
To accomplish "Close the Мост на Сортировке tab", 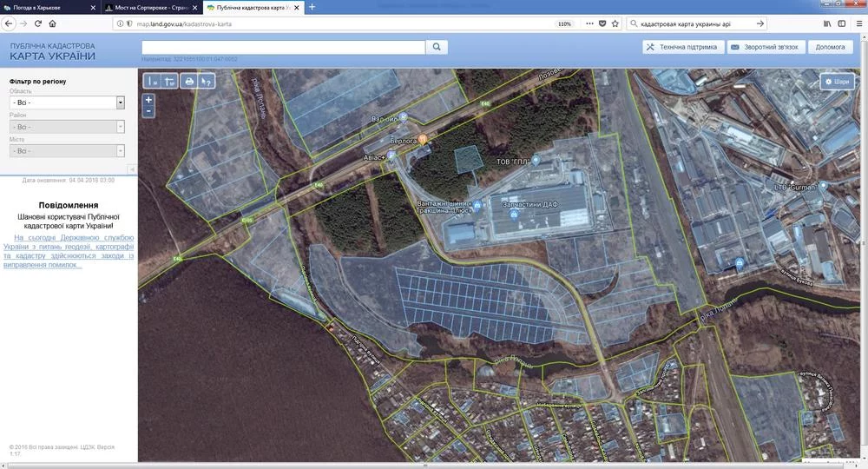I will pos(194,8).
